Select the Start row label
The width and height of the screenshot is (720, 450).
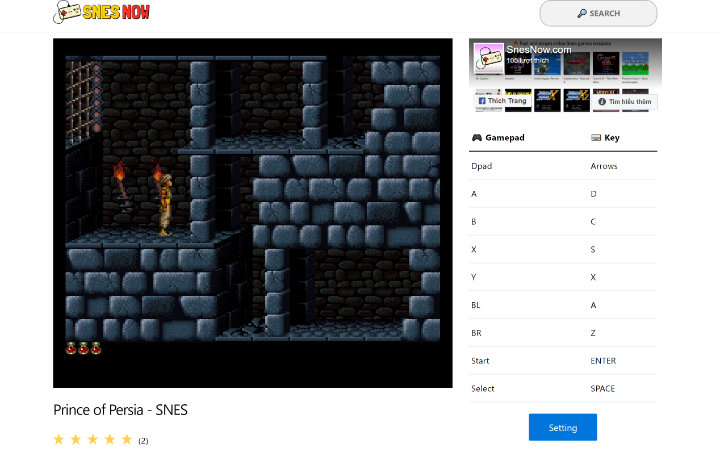(480, 361)
